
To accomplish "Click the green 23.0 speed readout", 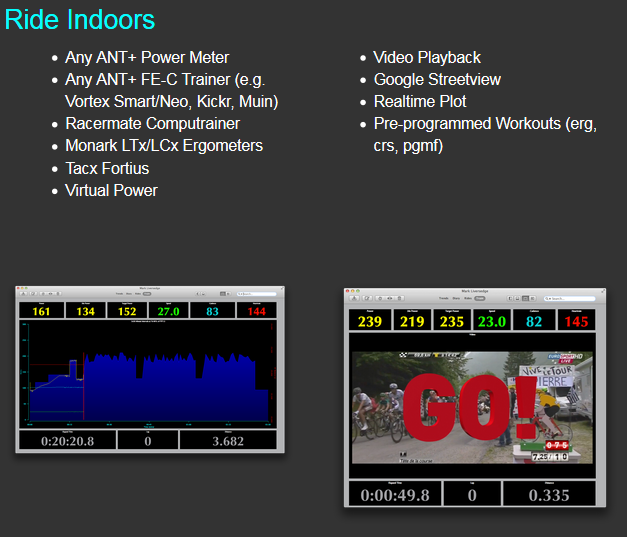I will pos(491,321).
